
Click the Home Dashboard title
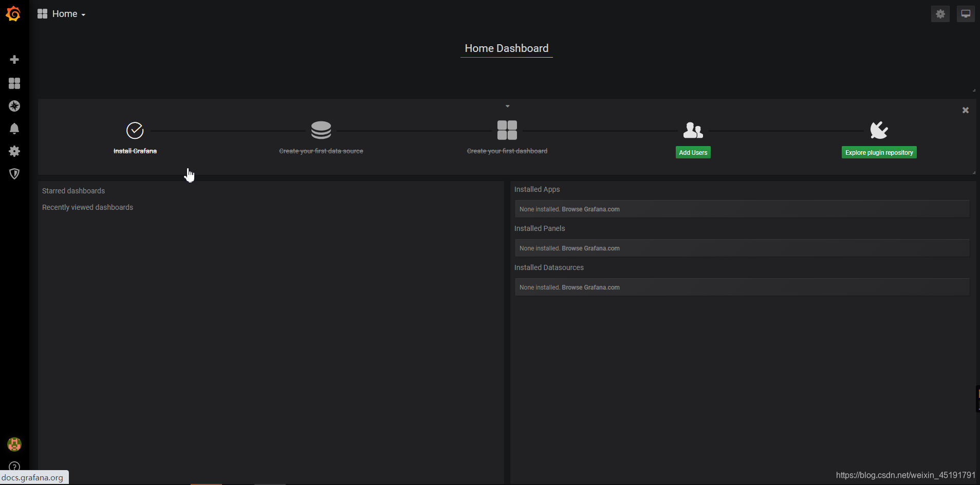pos(507,48)
